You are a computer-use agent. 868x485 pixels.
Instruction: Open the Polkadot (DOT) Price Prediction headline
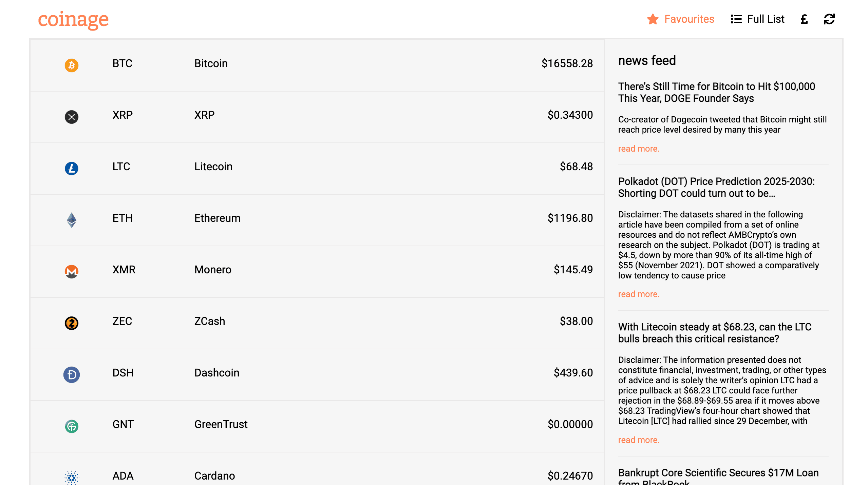point(716,187)
